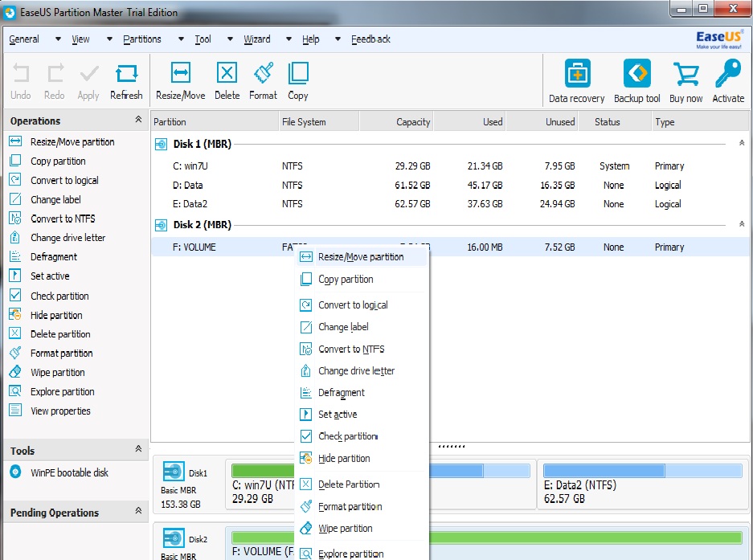
Task: Click WinPE bootable disk link
Action: [69, 472]
